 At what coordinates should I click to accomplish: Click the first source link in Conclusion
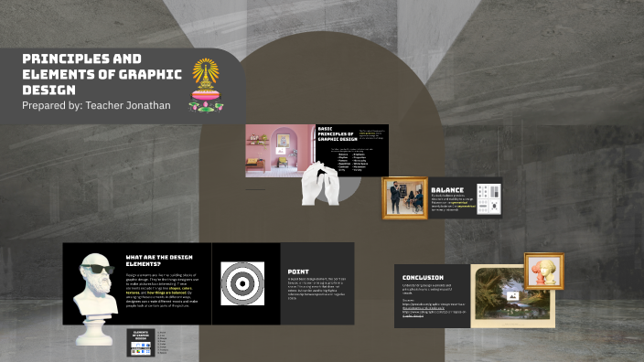pos(434,306)
